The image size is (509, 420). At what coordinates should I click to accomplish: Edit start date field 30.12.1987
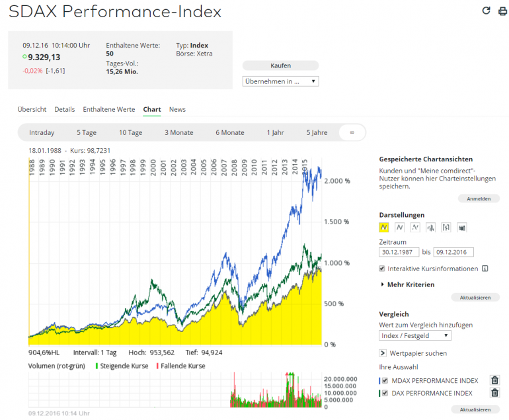coord(399,252)
